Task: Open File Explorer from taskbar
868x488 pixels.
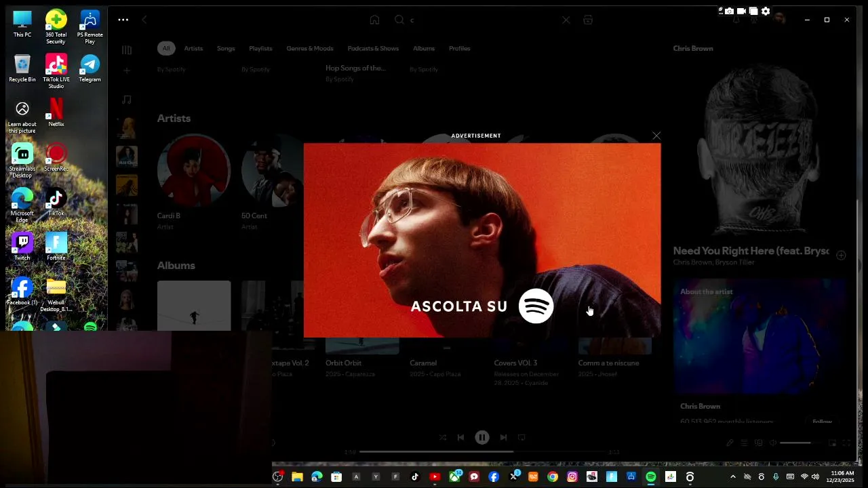Action: tap(297, 477)
